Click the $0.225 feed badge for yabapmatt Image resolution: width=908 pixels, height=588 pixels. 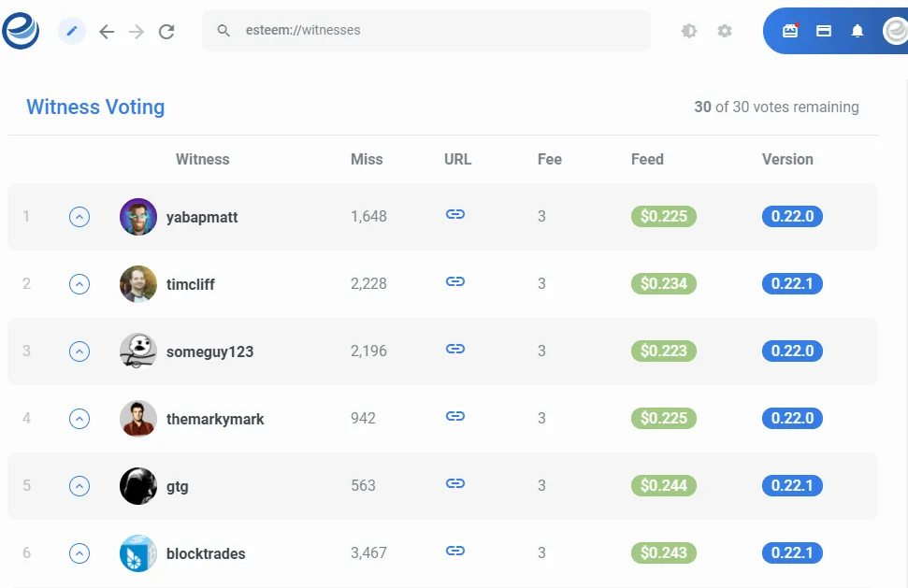[664, 217]
